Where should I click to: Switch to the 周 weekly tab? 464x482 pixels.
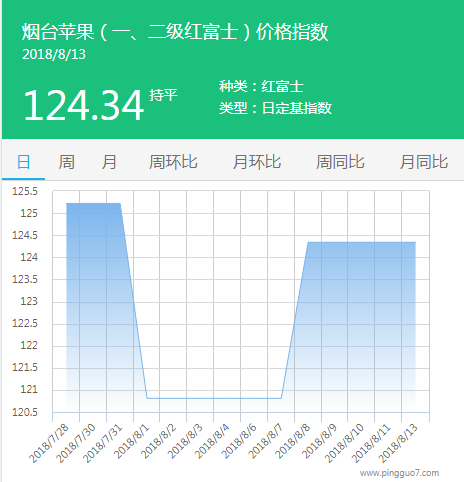pyautogui.click(x=66, y=162)
